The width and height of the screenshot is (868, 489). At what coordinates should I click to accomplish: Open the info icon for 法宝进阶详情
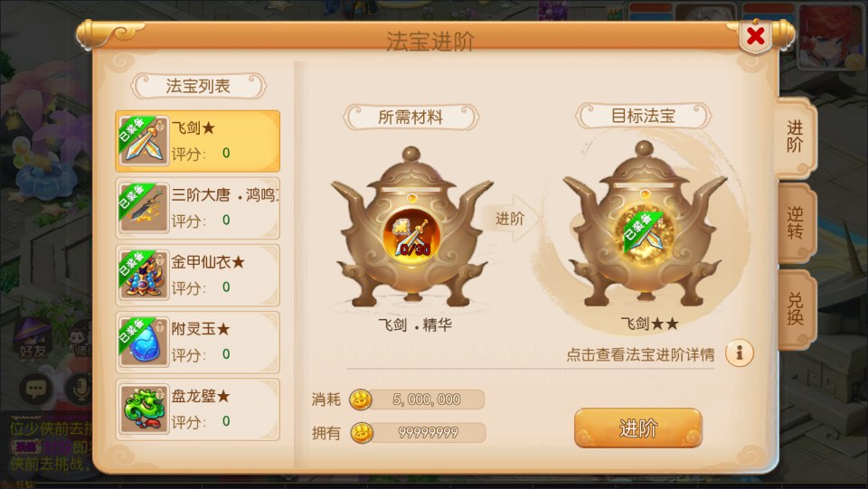[740, 353]
